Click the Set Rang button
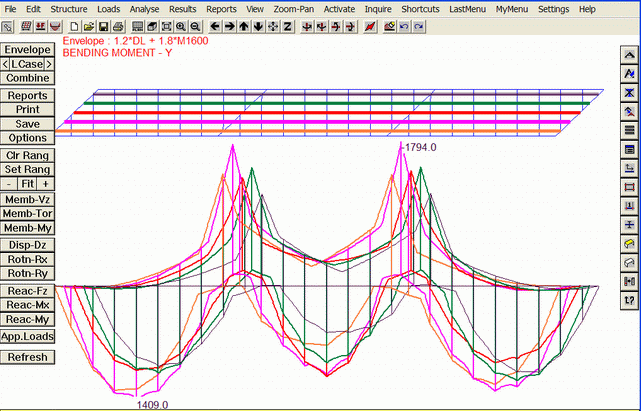The width and height of the screenshot is (641, 411). coord(27,169)
